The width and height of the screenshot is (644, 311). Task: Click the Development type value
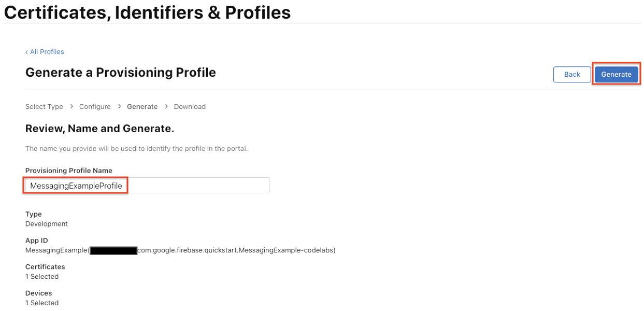tap(47, 224)
